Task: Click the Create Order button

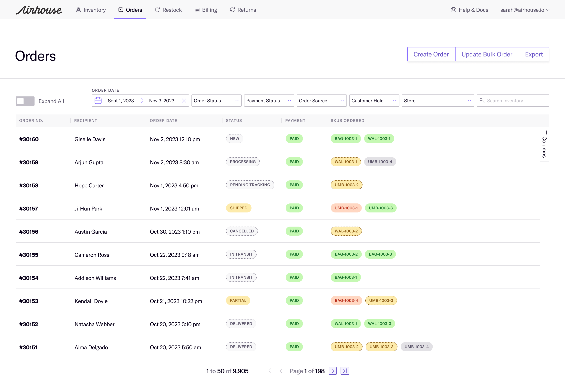Action: tap(431, 54)
